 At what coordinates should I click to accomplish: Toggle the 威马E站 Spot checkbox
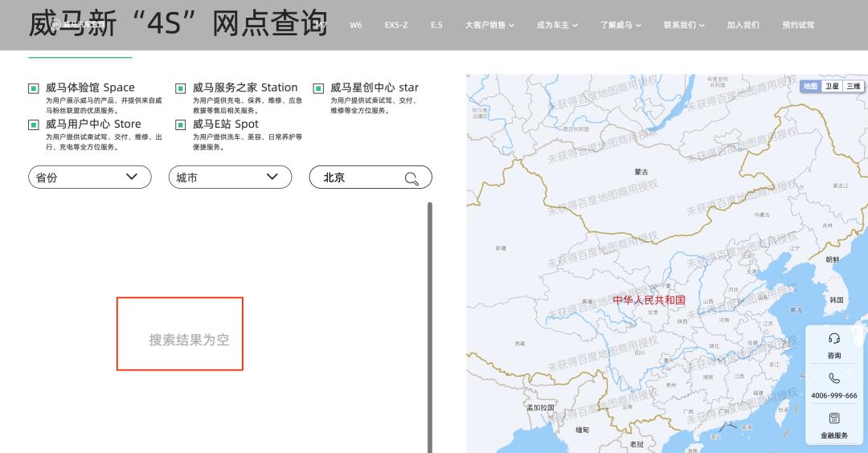pos(181,124)
